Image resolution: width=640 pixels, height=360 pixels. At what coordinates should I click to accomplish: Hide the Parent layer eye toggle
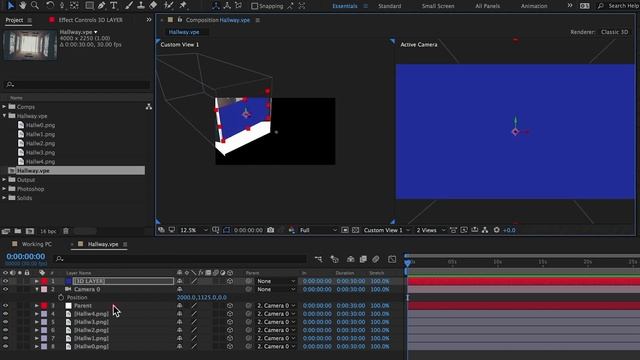6,305
